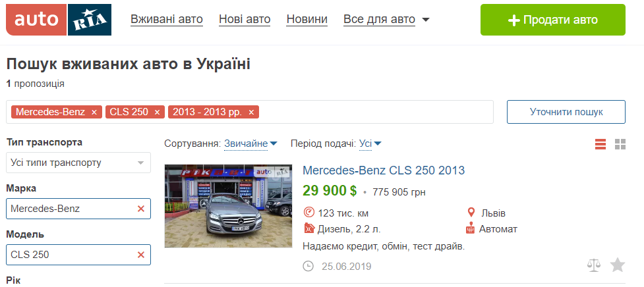The width and height of the screenshot is (644, 287).
Task: Remove the 2013 - 2013 year tag
Action: pos(251,113)
